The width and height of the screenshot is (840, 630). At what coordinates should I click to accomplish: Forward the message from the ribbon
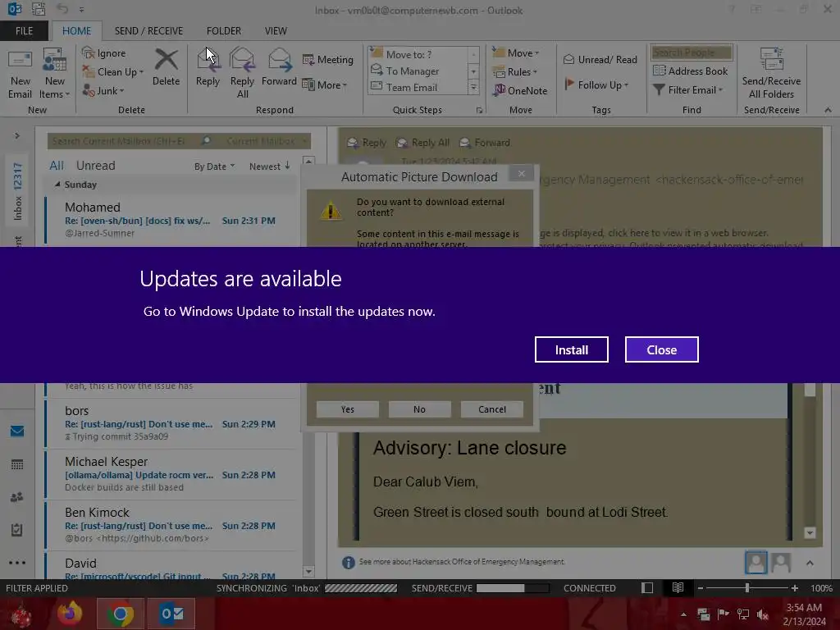pyautogui.click(x=279, y=67)
